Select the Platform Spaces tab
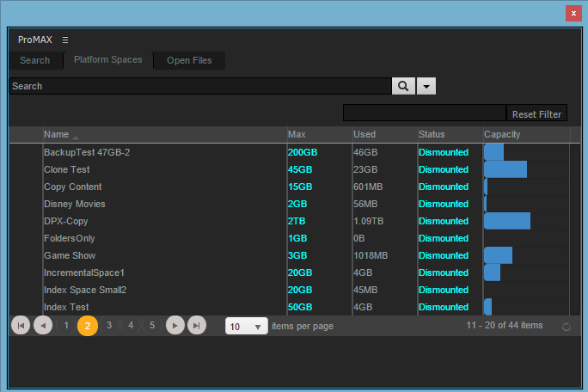The height and width of the screenshot is (392, 588). [x=108, y=59]
